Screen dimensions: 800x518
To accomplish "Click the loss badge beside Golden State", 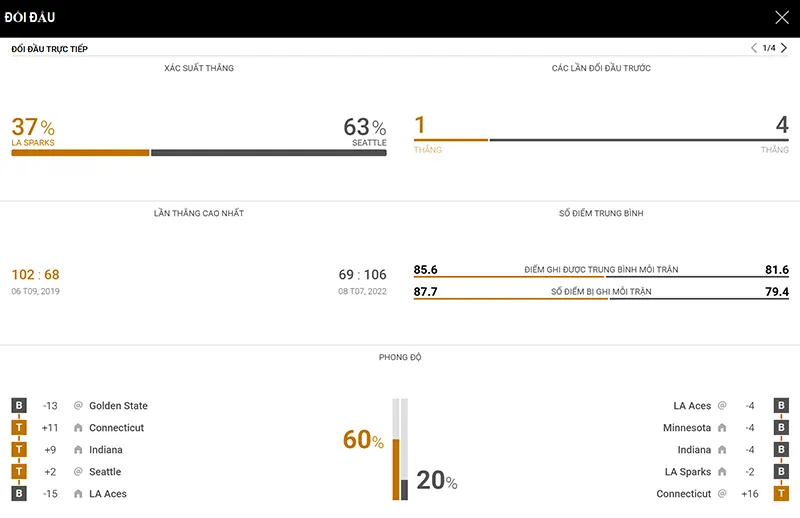I will 18,406.
